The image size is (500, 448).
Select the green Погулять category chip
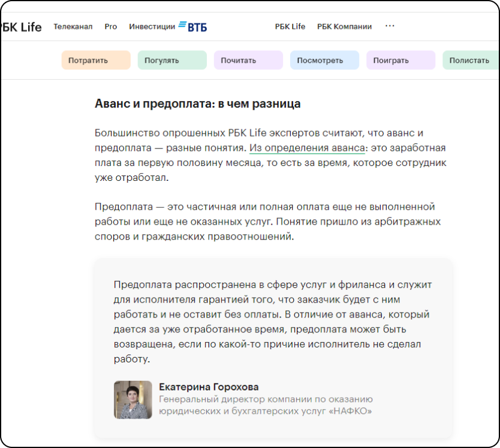click(172, 60)
